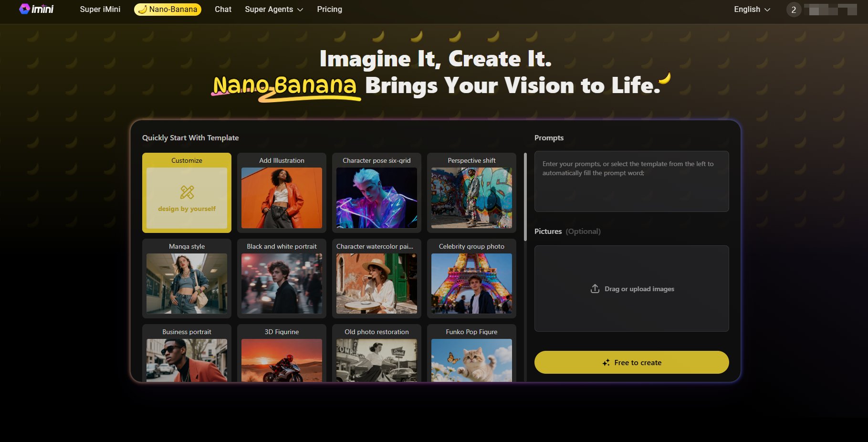Click the "Quickly Start With Template" heading
The width and height of the screenshot is (868, 442).
coord(190,137)
